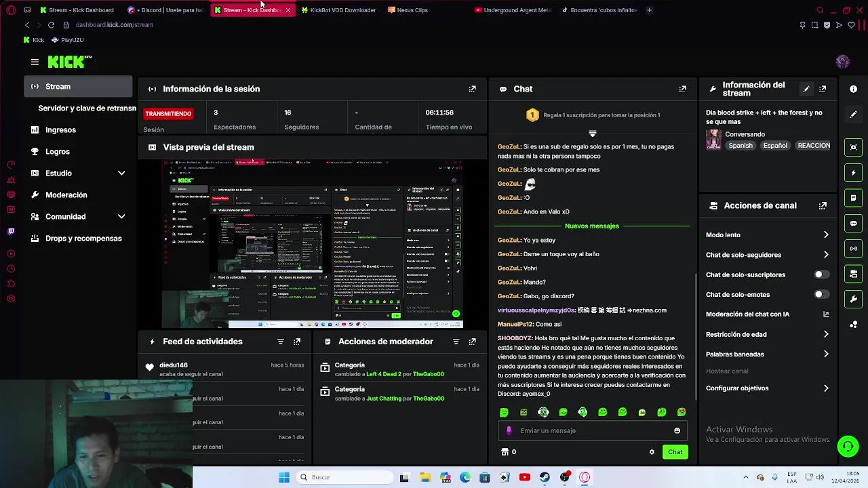Click the Enviar un mensaje input field
868x488 pixels.
(x=594, y=430)
